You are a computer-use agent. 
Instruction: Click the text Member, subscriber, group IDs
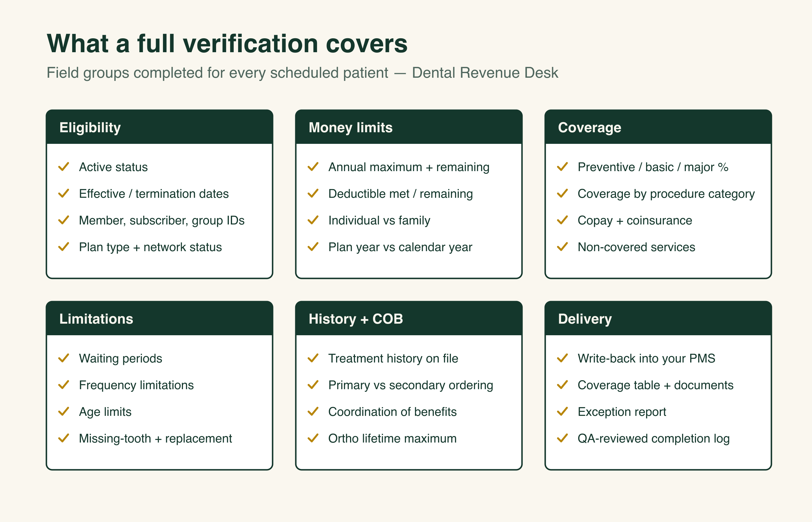[x=162, y=221]
